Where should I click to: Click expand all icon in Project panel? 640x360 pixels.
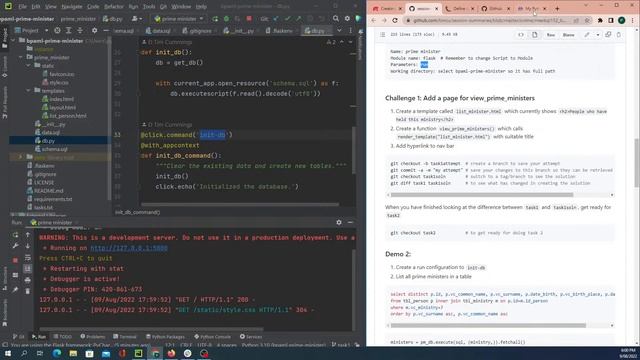69,31
